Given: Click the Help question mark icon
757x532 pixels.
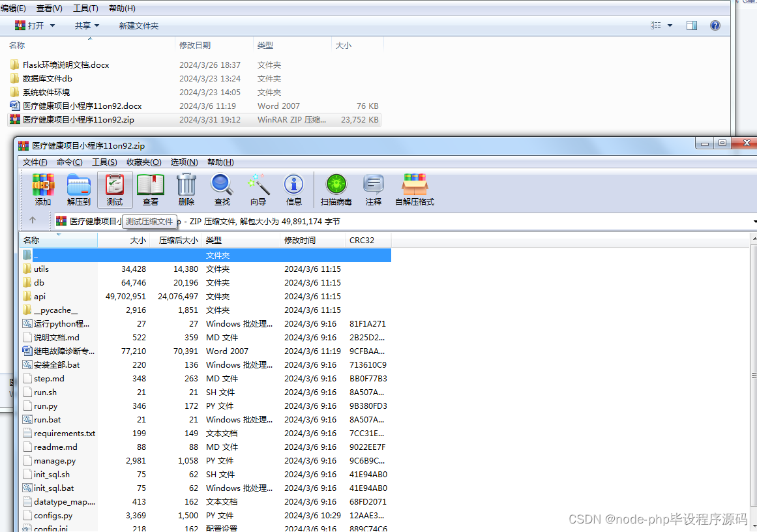Looking at the screenshot, I should [715, 25].
